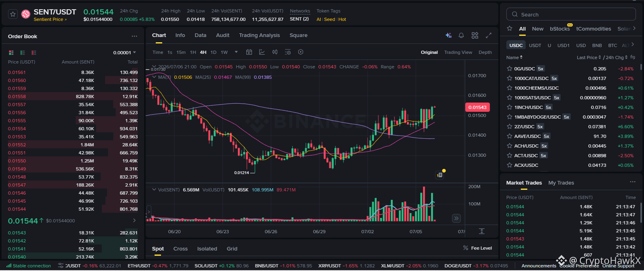Focus the pair Search input
The height and width of the screenshot is (271, 644).
click(571, 14)
